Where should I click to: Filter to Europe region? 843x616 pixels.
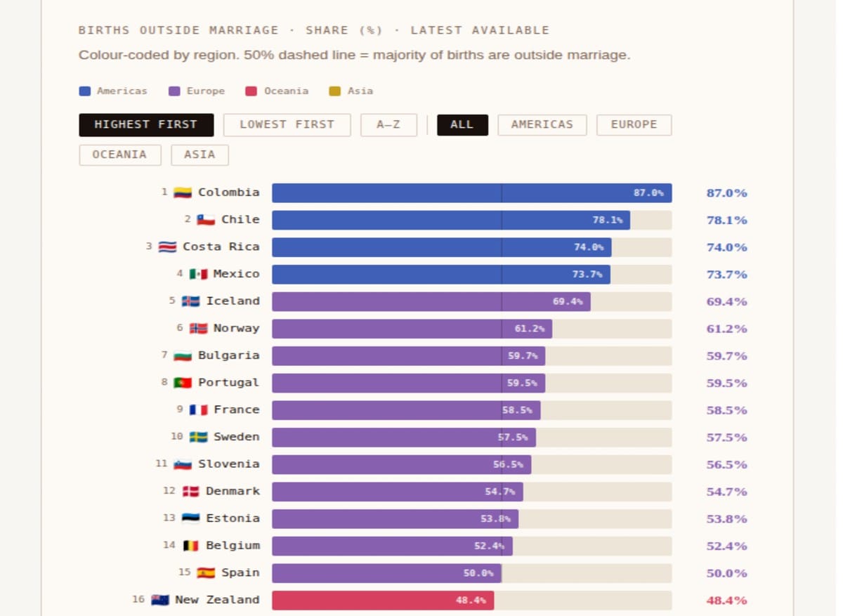634,125
